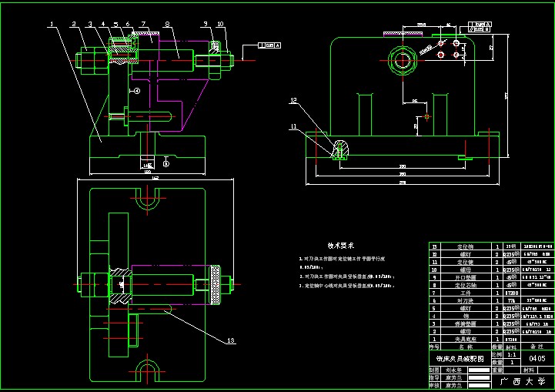
Task: Click callout number 9 above front view
Action: coord(206,24)
